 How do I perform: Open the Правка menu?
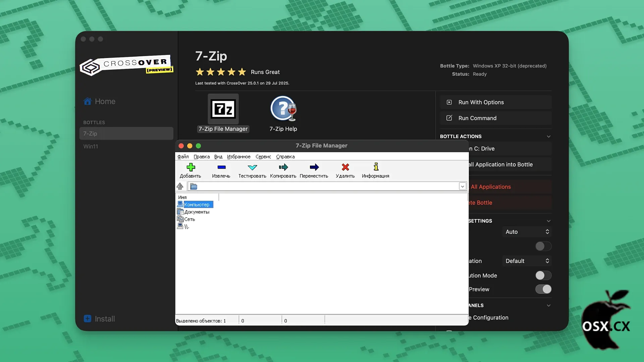(x=202, y=157)
